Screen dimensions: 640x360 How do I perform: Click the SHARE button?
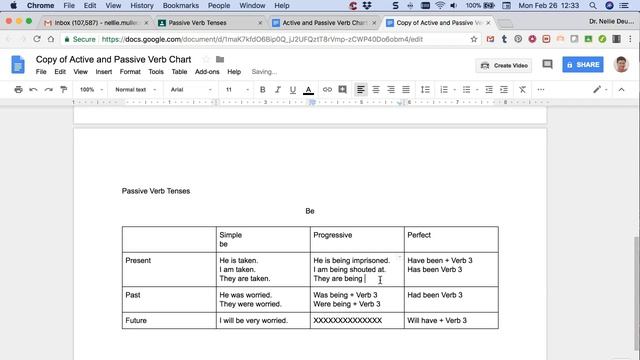point(583,65)
